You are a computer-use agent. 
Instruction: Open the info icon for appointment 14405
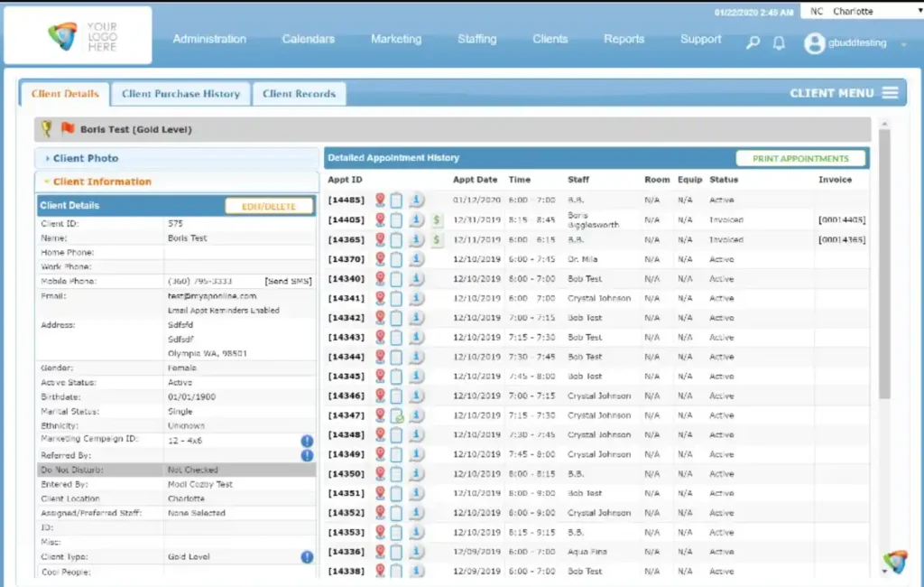417,219
